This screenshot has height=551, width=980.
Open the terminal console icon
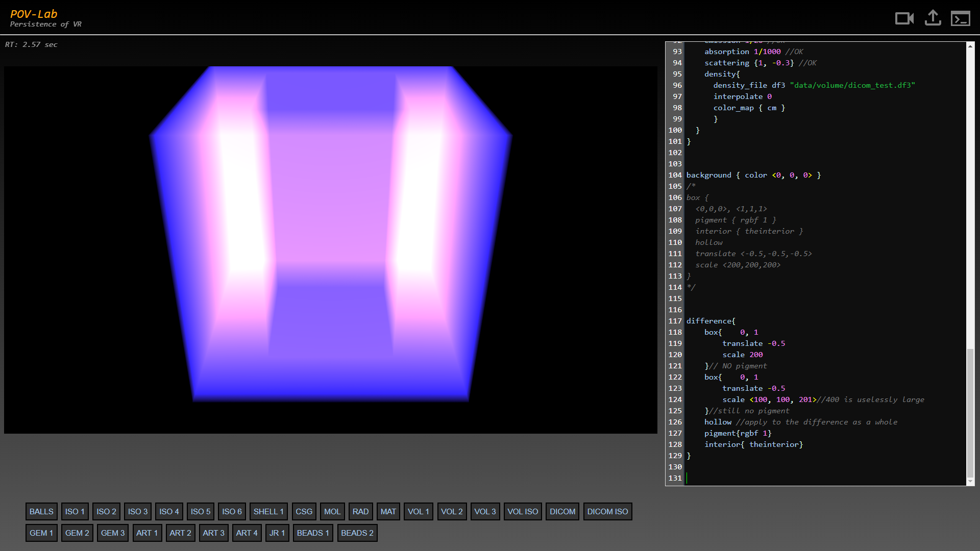coord(960,19)
